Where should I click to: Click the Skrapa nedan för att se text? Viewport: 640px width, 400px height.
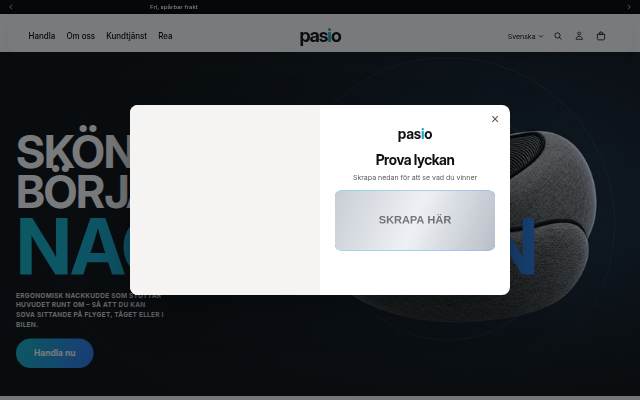415,178
